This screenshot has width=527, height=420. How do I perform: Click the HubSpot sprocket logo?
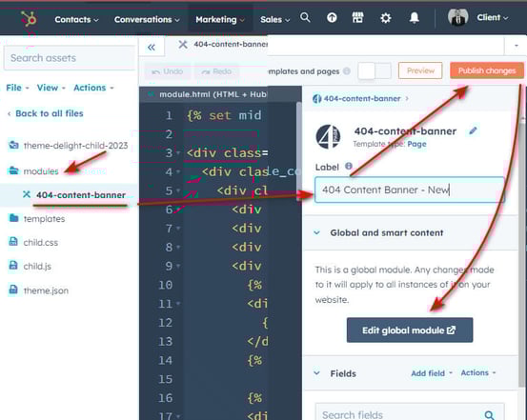(29, 19)
